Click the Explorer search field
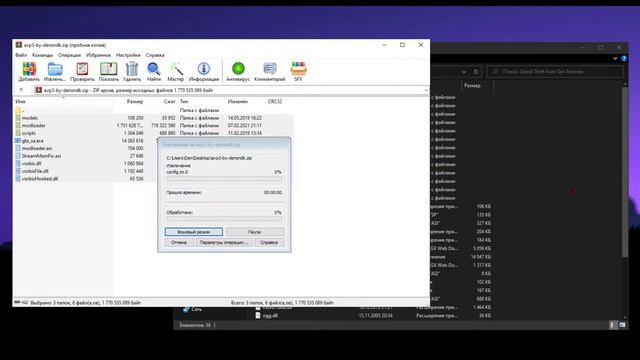Viewport: 640px width, 360px height. (556, 71)
